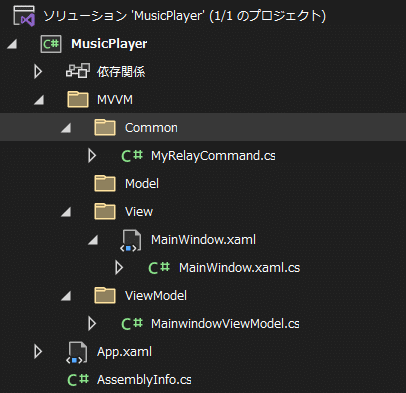Click the C# project icon beside MusicPlayer
This screenshot has height=393, width=406.
coord(51,44)
